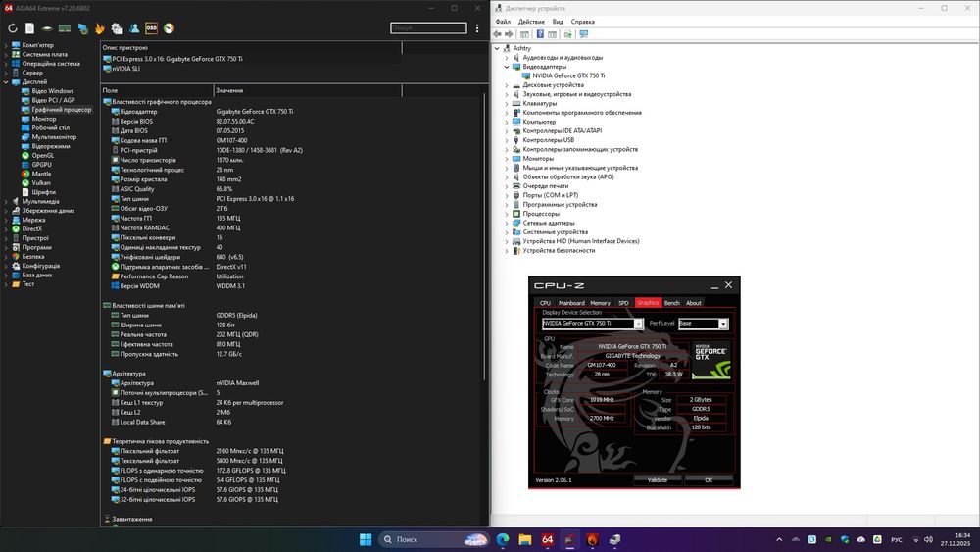
Task: Open the Действие menu in Device Manager
Action: (531, 22)
